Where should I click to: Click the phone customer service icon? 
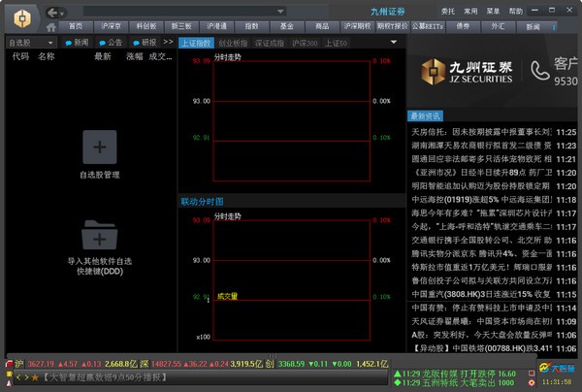[539, 70]
